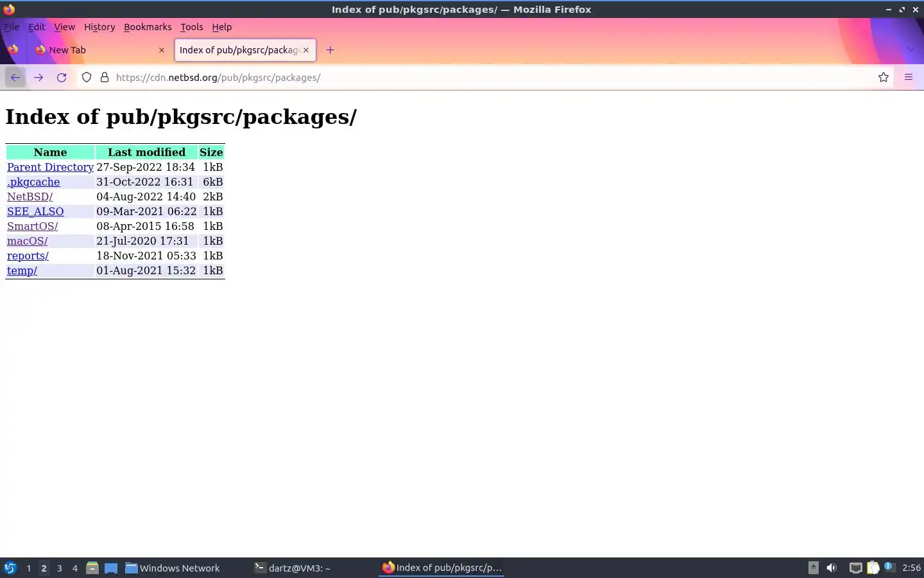Image resolution: width=924 pixels, height=578 pixels.
Task: Focus Firefox from the taskbar entry
Action: [441, 568]
